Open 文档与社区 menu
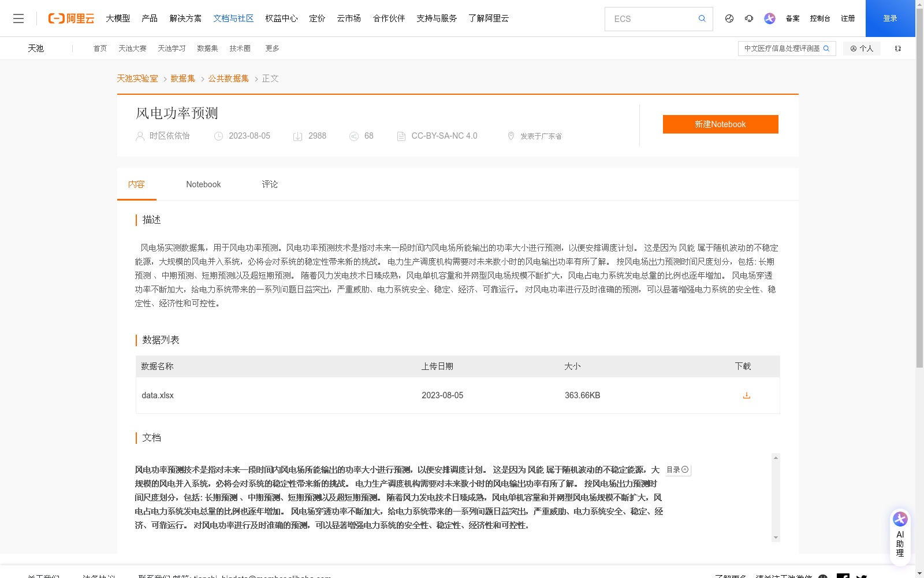 [x=233, y=18]
